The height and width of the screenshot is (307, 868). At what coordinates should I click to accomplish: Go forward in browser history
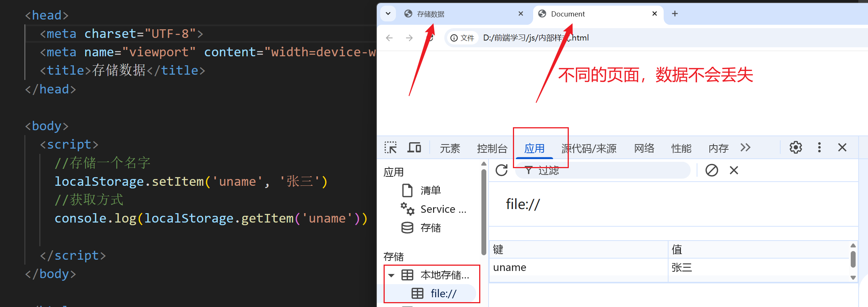[x=409, y=38]
